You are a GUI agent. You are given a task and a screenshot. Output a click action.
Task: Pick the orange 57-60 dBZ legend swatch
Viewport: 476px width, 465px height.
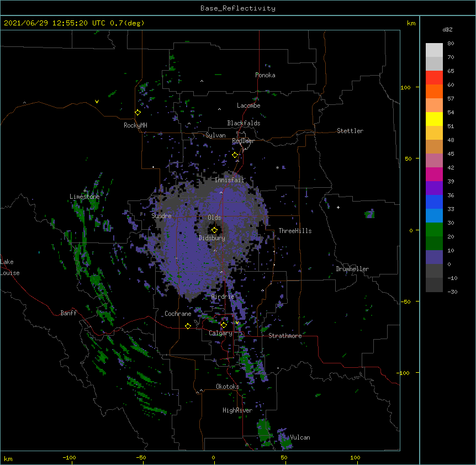(434, 91)
